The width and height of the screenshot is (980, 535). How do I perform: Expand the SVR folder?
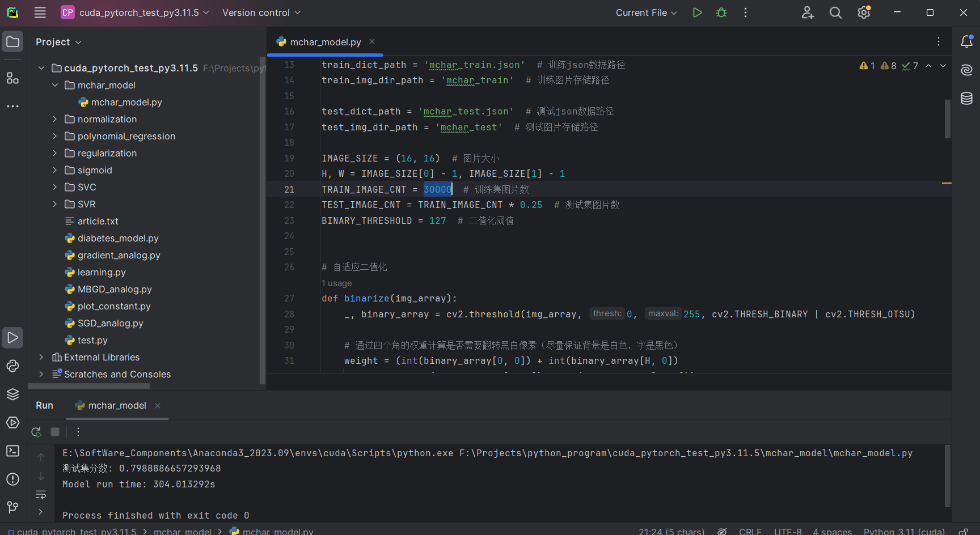pyautogui.click(x=55, y=204)
